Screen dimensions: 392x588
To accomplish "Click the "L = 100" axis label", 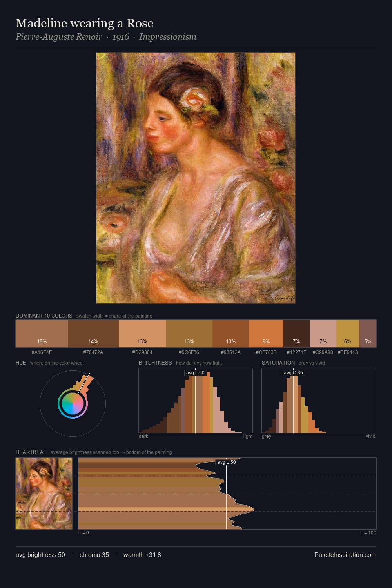I will (368, 533).
